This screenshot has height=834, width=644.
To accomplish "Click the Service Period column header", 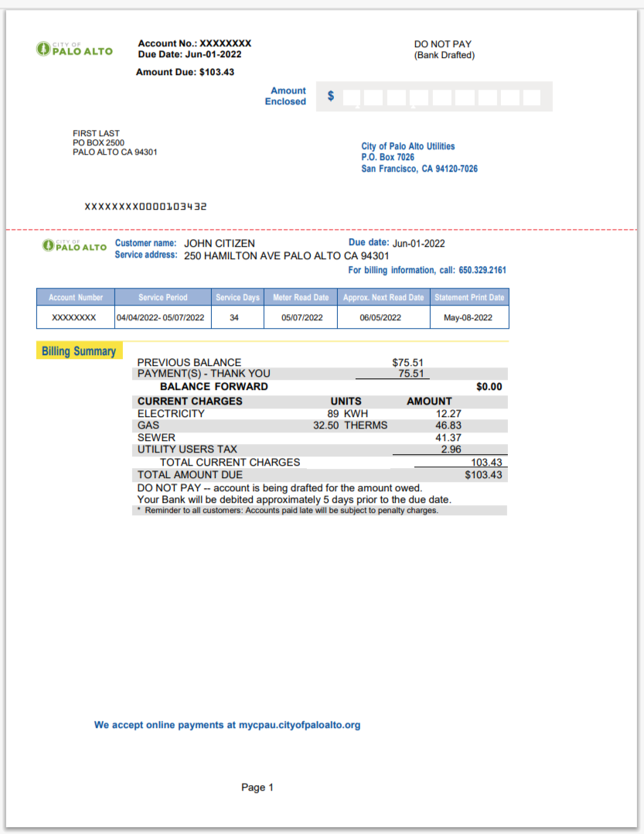I will [x=162, y=297].
